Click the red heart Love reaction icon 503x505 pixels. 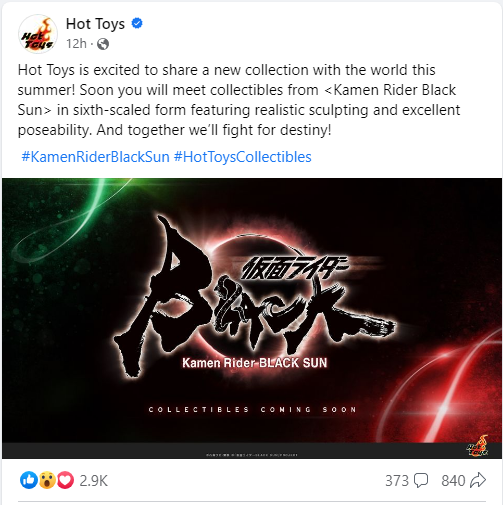65,480
